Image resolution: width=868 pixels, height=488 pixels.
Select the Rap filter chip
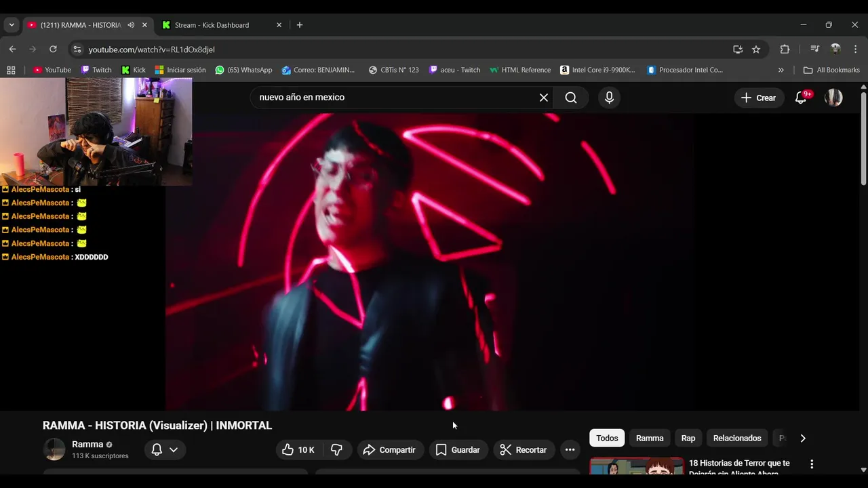click(688, 439)
